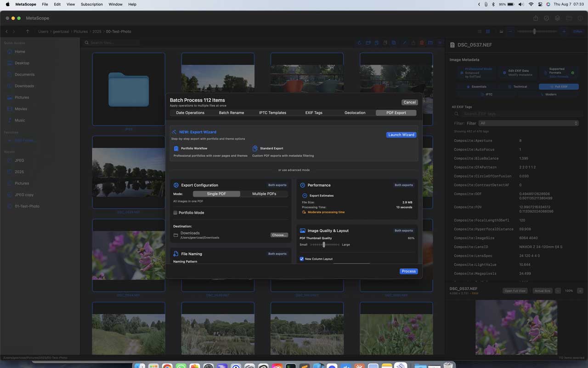Image resolution: width=588 pixels, height=368 pixels.
Task: Open Movies in the sidebar
Action: pyautogui.click(x=21, y=109)
